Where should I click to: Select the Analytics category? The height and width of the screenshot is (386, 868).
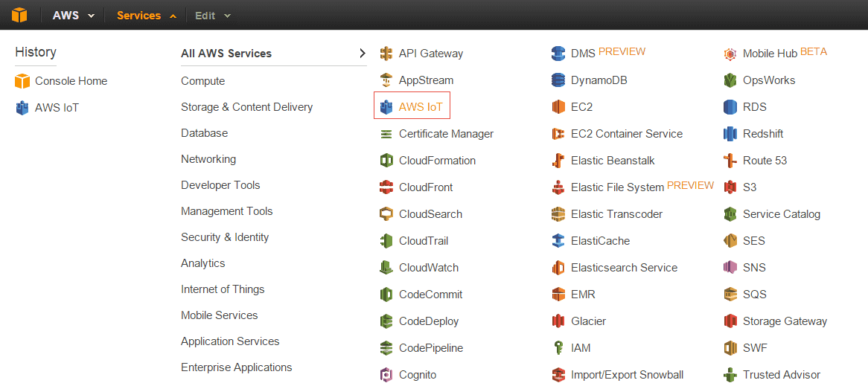(203, 263)
